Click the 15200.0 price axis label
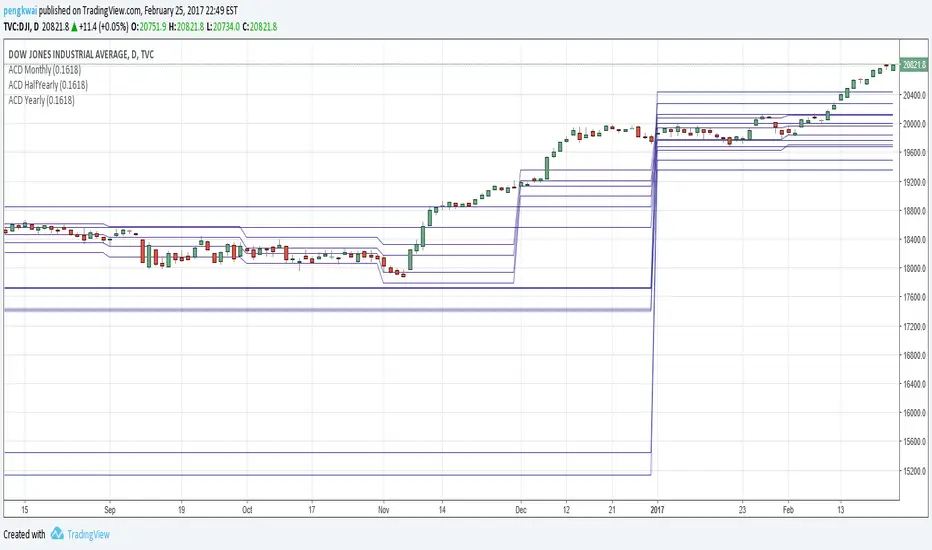This screenshot has width=932, height=550. (915, 471)
